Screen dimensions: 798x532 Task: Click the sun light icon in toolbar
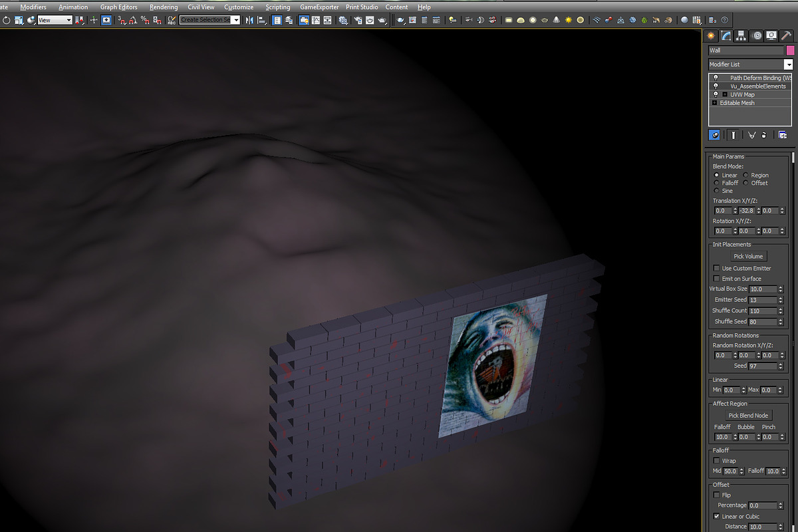click(569, 20)
